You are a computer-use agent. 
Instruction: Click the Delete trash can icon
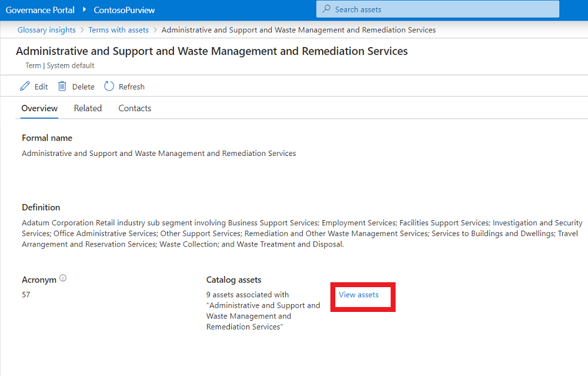(x=62, y=86)
